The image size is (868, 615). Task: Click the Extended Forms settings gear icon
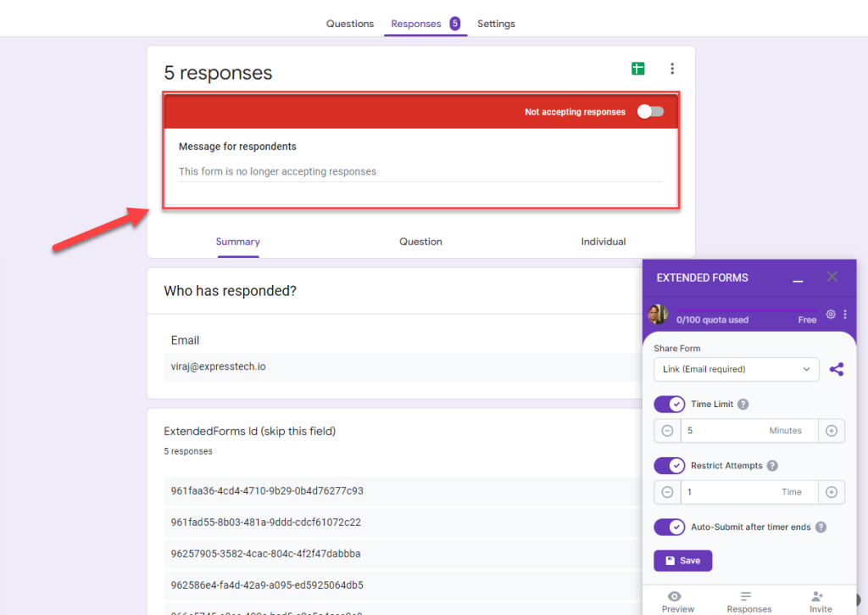pos(831,315)
